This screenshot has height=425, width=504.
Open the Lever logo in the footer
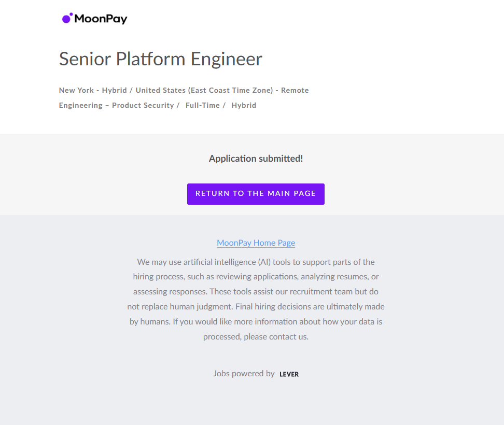click(x=289, y=374)
